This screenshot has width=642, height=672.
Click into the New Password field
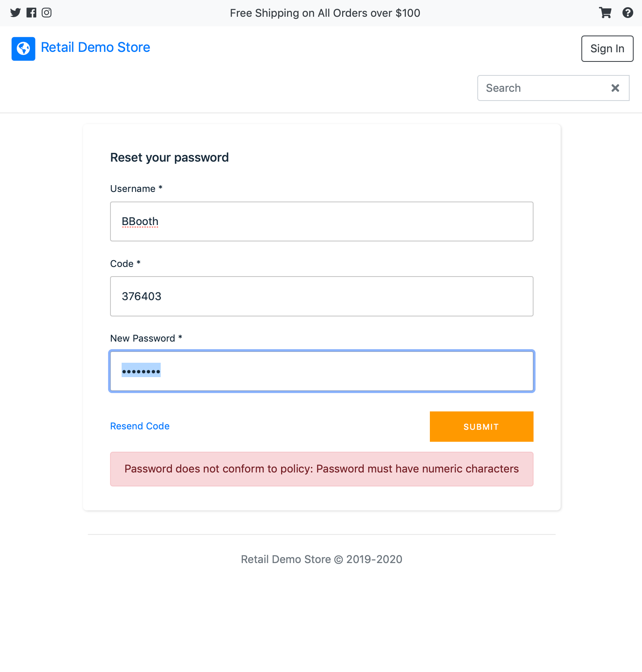[322, 371]
